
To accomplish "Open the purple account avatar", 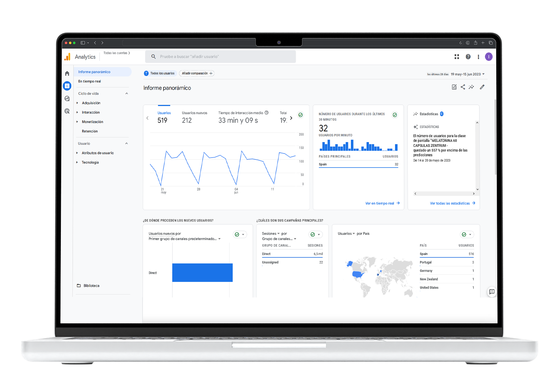I will click(489, 57).
